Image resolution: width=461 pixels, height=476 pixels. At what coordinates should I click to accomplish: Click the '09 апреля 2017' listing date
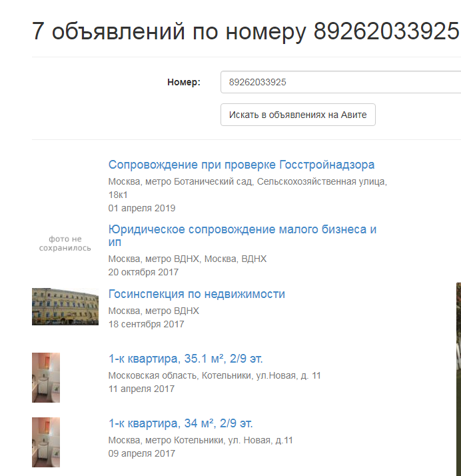pyautogui.click(x=142, y=453)
